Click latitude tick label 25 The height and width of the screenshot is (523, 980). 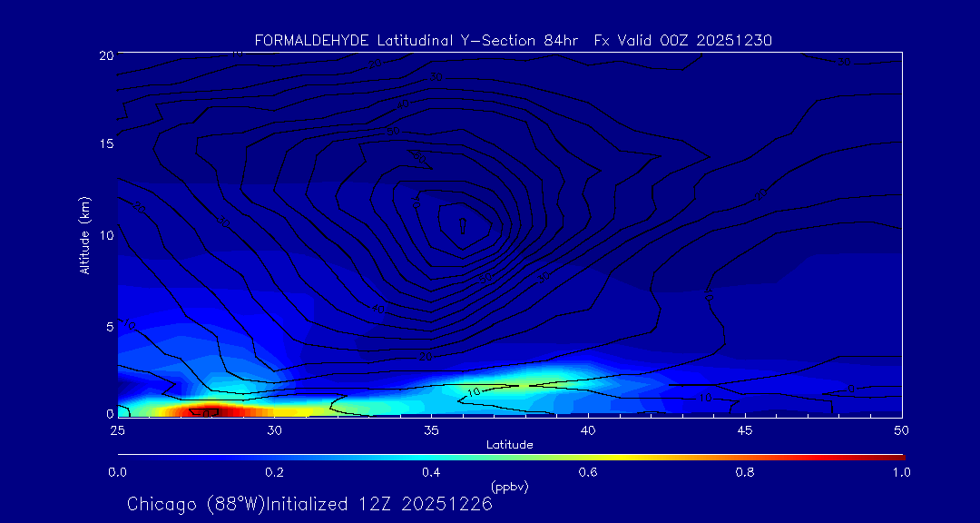pos(117,429)
